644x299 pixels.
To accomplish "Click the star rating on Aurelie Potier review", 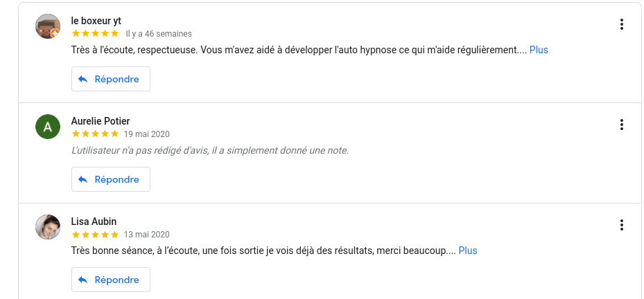I will tap(95, 134).
